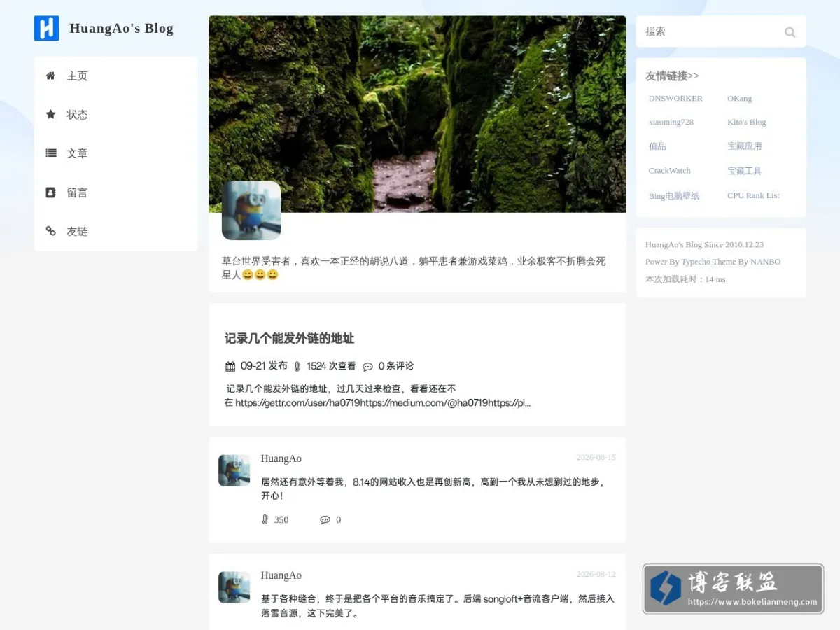Image resolution: width=840 pixels, height=630 pixels.
Task: Click the thermometer icon before 1524 次查看
Action: 297,366
